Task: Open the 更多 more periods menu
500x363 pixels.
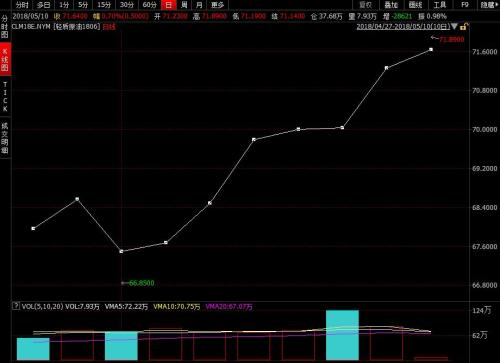Action: (217, 5)
